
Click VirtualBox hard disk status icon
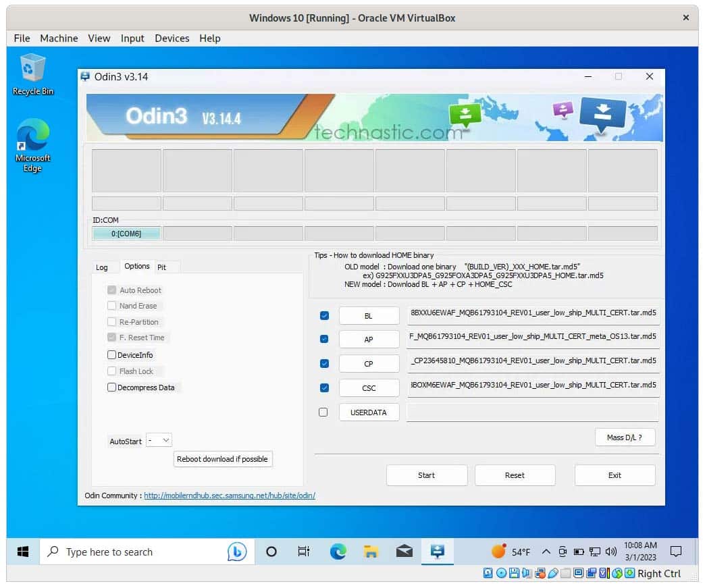pos(488,573)
